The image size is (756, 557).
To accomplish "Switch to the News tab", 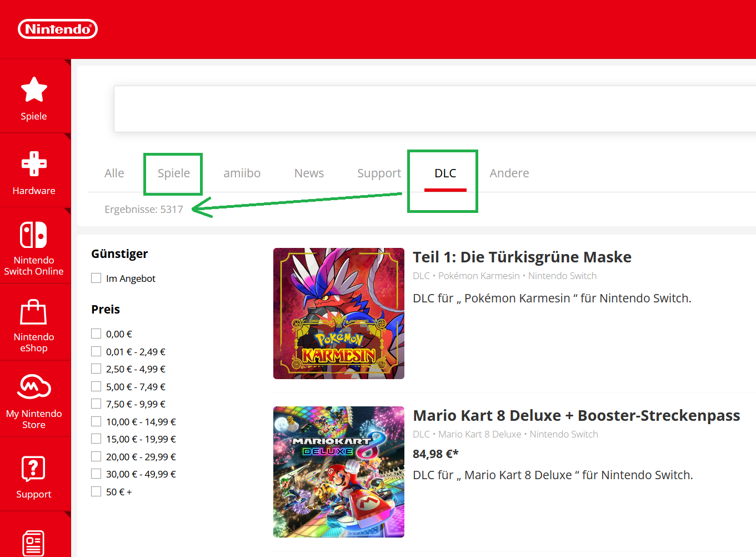I will (309, 173).
